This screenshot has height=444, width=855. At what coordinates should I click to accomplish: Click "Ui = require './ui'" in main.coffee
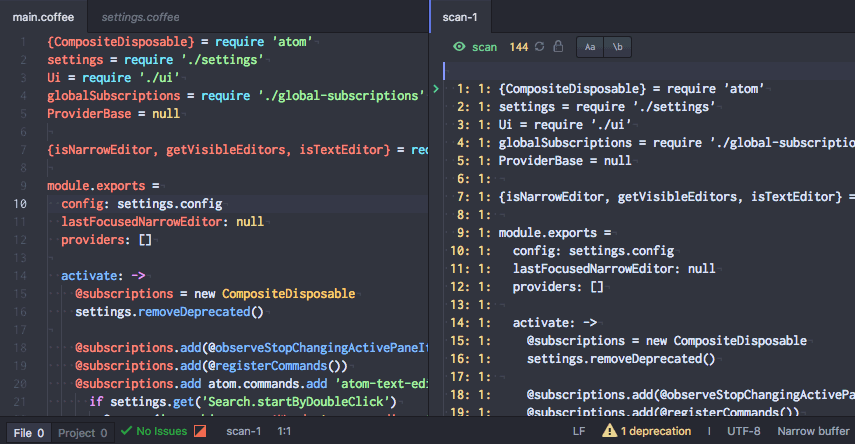[113, 77]
